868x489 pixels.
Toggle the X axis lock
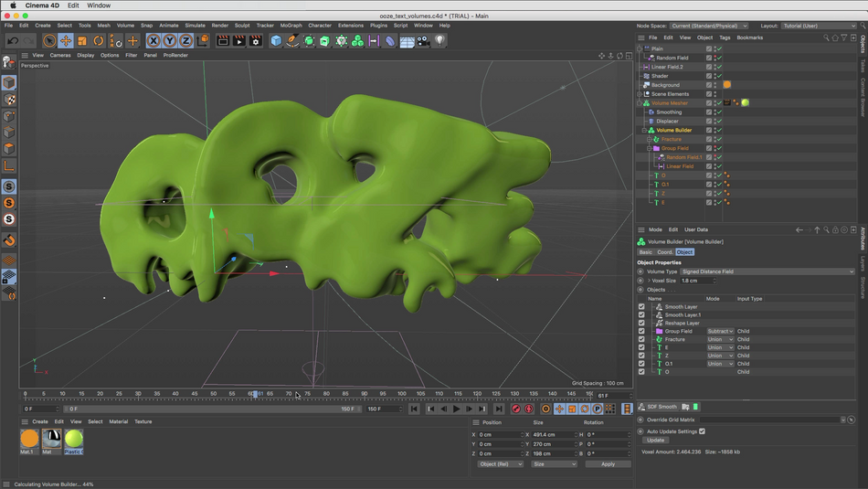point(153,41)
